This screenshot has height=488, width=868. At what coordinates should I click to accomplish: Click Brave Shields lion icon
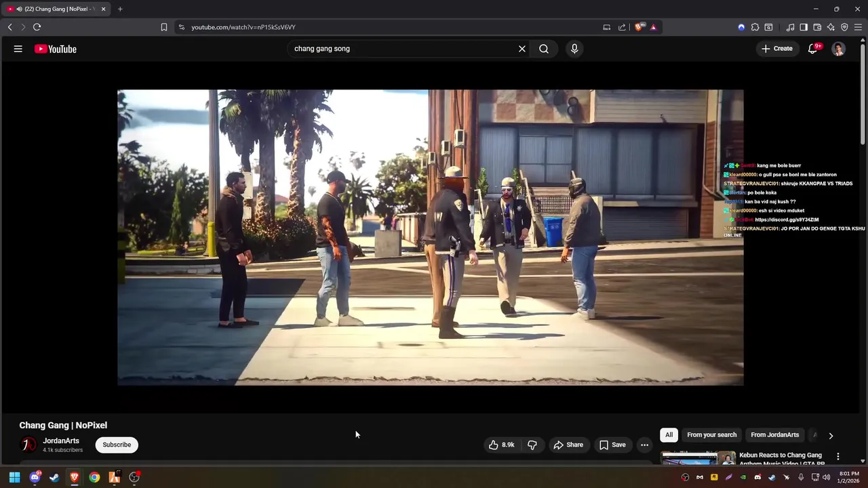(639, 27)
